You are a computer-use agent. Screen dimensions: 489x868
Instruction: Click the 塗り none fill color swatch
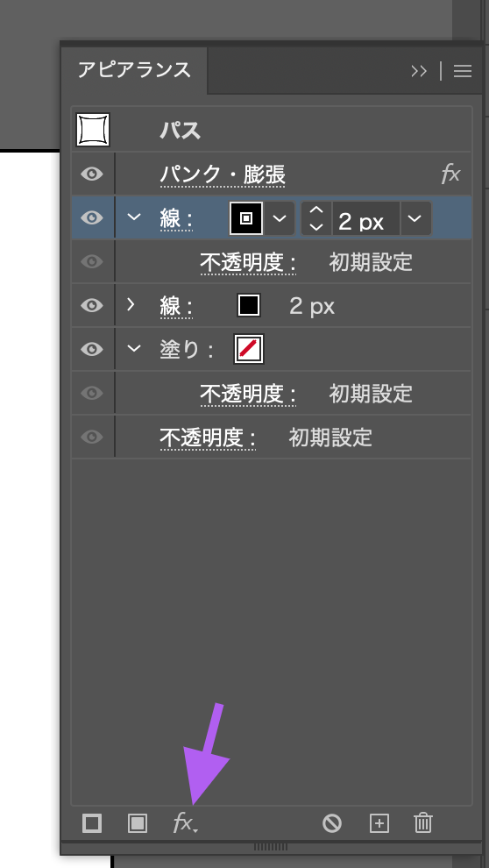248,349
